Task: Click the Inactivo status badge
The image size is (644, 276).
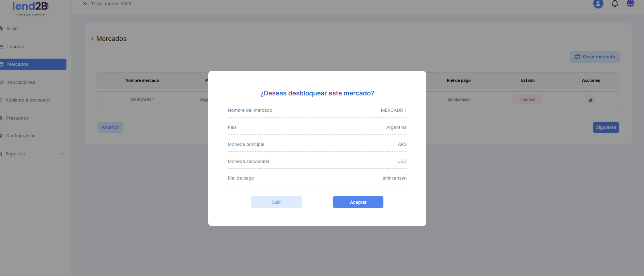Action: point(527,99)
